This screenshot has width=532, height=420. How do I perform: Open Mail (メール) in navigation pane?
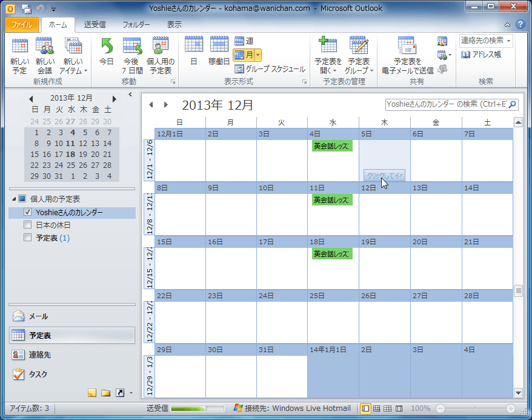pyautogui.click(x=72, y=316)
